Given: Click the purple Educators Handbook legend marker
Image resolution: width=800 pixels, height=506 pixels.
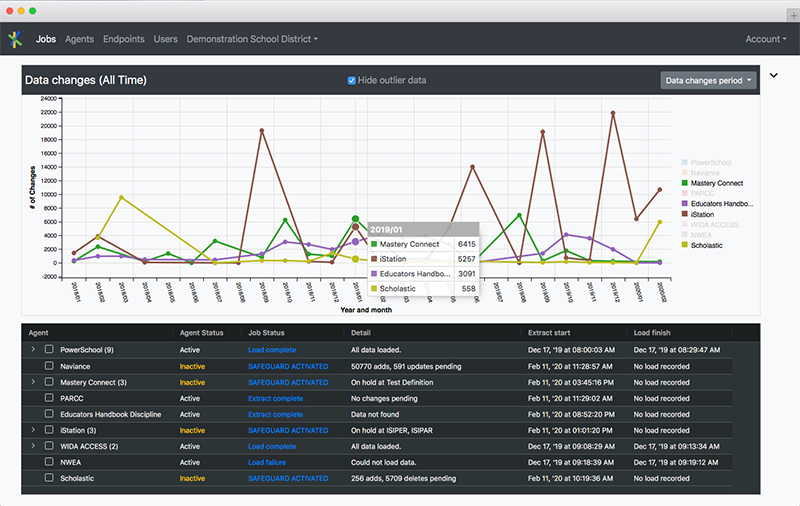Looking at the screenshot, I should pyautogui.click(x=683, y=203).
